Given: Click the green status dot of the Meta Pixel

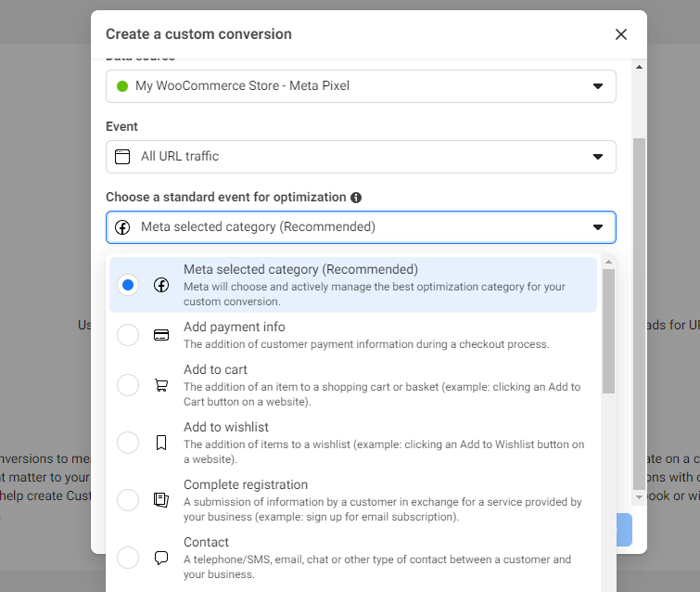Looking at the screenshot, I should point(121,86).
